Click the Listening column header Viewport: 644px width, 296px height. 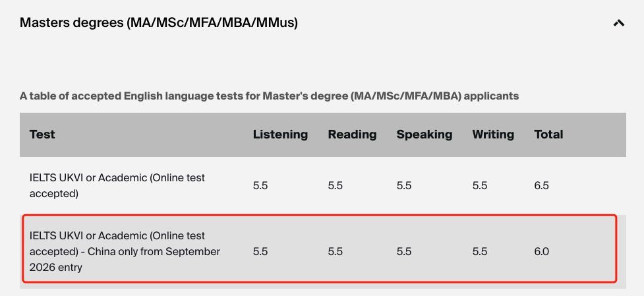(x=280, y=134)
